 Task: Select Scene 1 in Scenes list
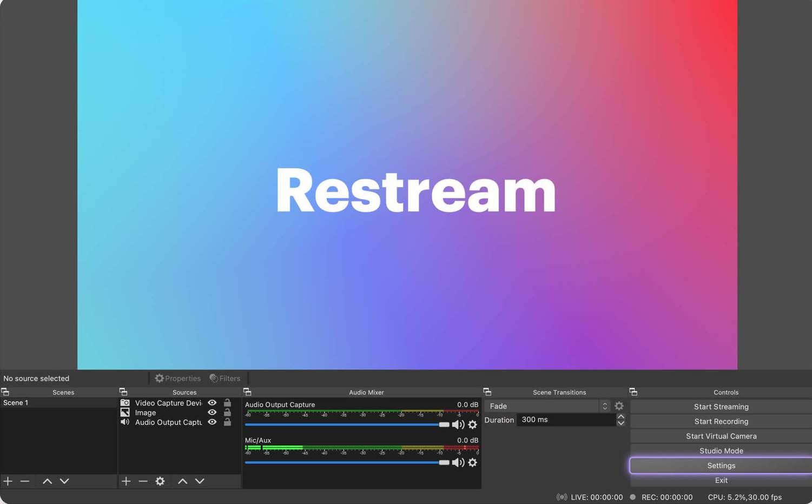(x=58, y=403)
